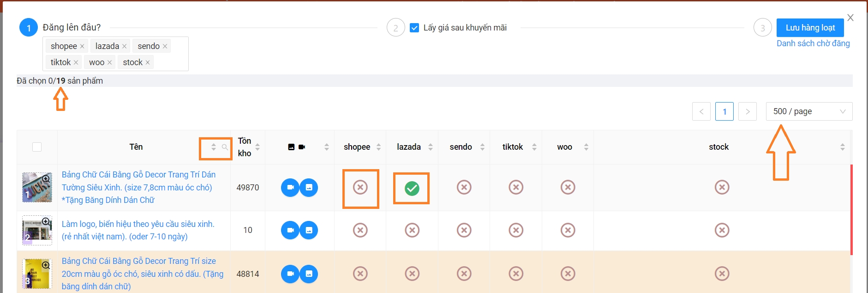Click the 'Lưu hàng loạt' button
868x293 pixels.
point(810,28)
